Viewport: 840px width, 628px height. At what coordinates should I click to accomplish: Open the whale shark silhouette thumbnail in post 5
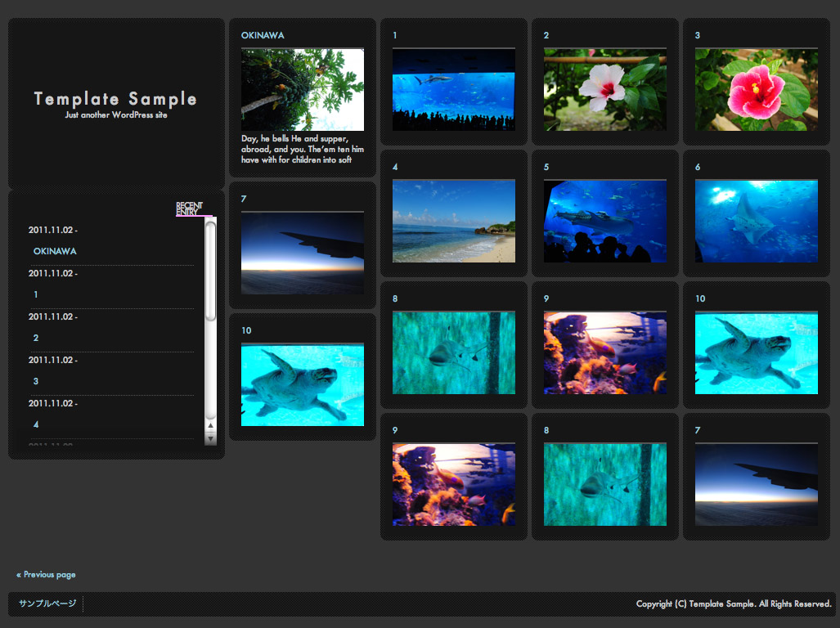[x=604, y=221]
